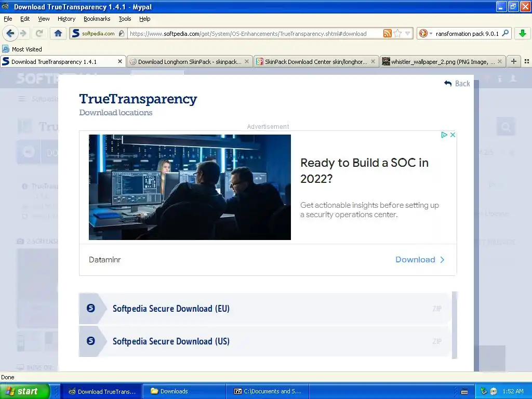Close the advertisement with X icon
The width and height of the screenshot is (532, 399).
453,135
